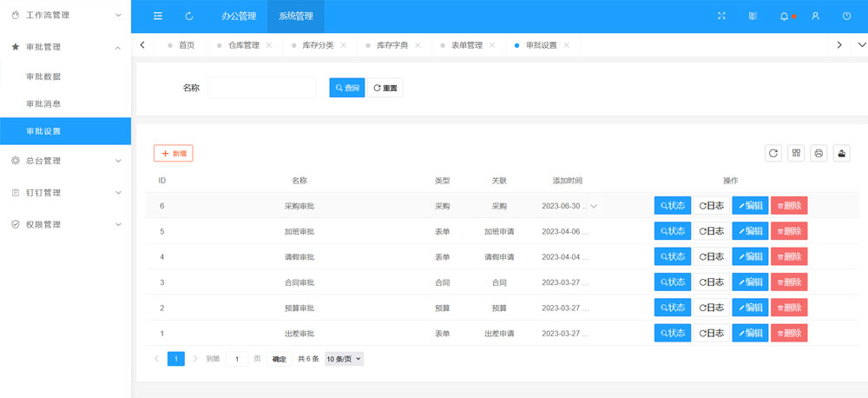Click the 确定 pagination confirm button
The height and width of the screenshot is (398, 868).
point(279,359)
